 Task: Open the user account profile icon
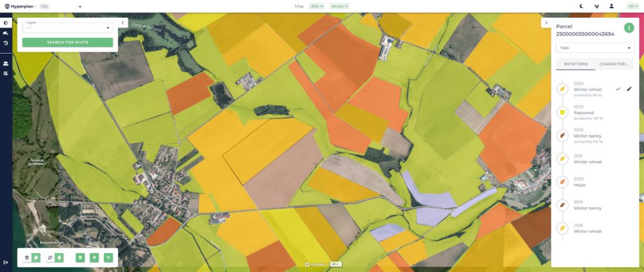tap(611, 6)
